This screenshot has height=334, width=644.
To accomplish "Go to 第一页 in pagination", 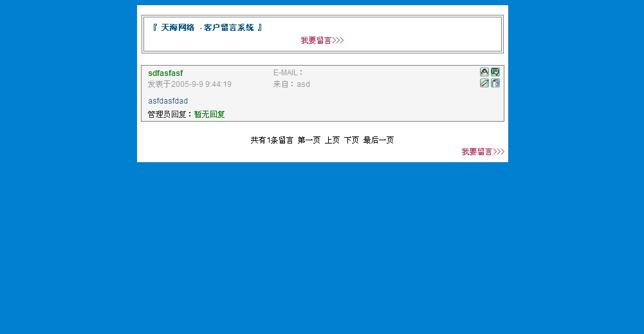I will click(x=309, y=140).
